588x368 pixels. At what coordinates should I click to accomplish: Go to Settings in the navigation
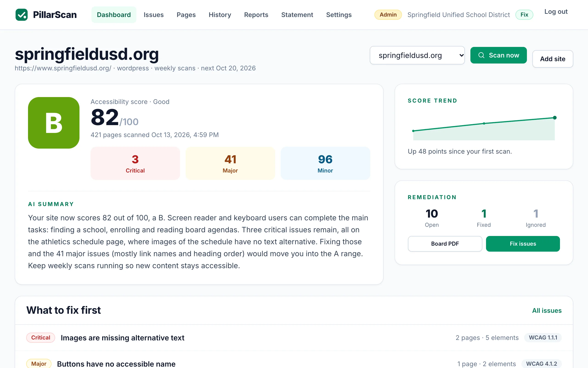(339, 15)
